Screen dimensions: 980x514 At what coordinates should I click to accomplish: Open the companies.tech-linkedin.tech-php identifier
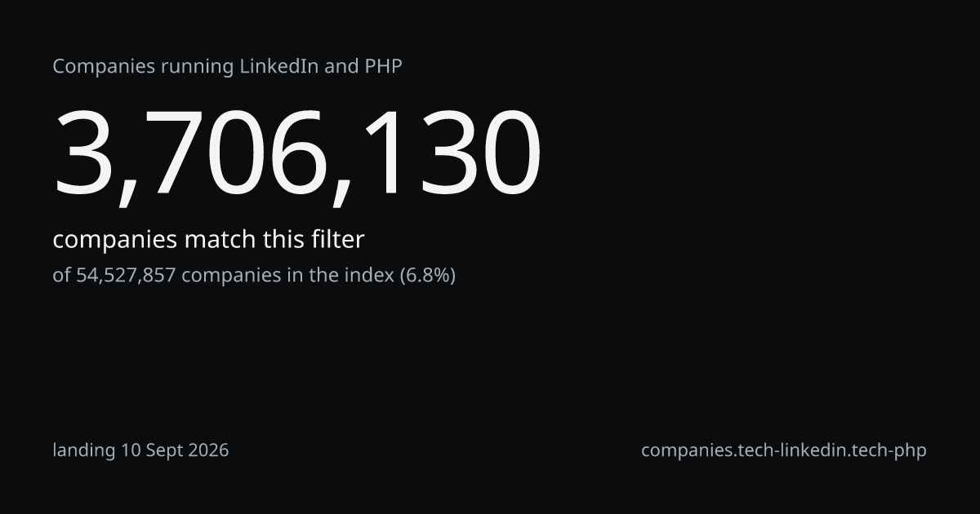click(784, 450)
